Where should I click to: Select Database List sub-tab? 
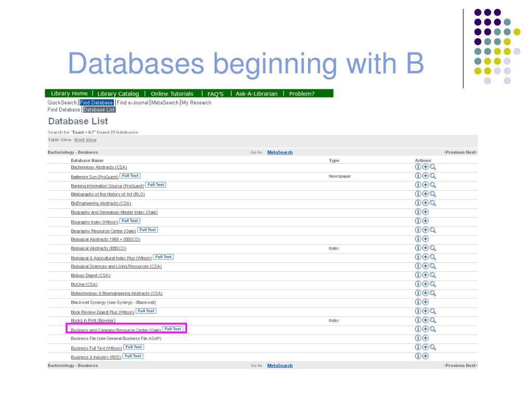[99, 110]
